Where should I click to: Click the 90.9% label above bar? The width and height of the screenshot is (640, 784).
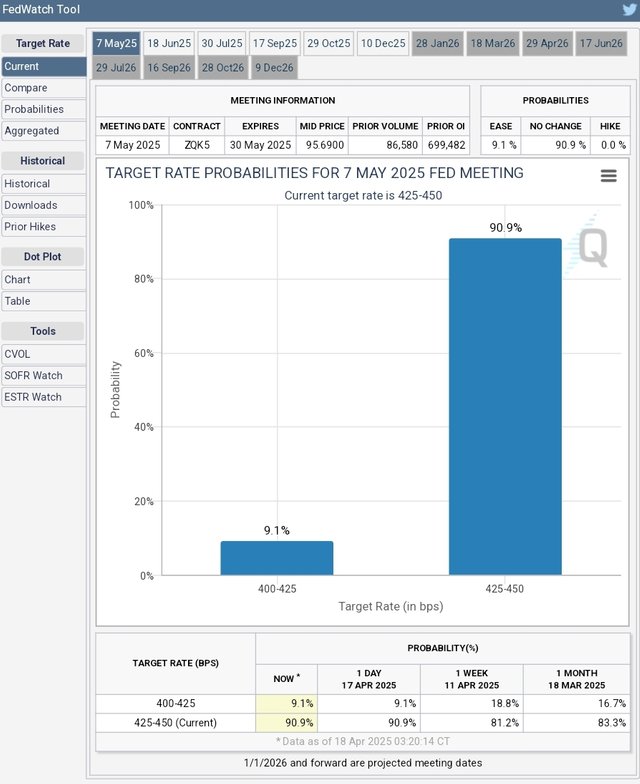506,228
